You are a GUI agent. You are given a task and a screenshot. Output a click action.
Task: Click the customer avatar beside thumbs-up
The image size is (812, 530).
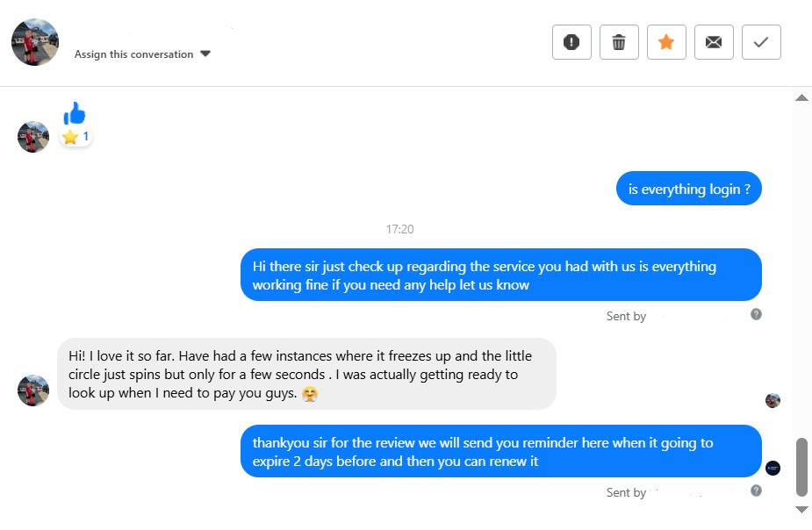click(x=33, y=137)
